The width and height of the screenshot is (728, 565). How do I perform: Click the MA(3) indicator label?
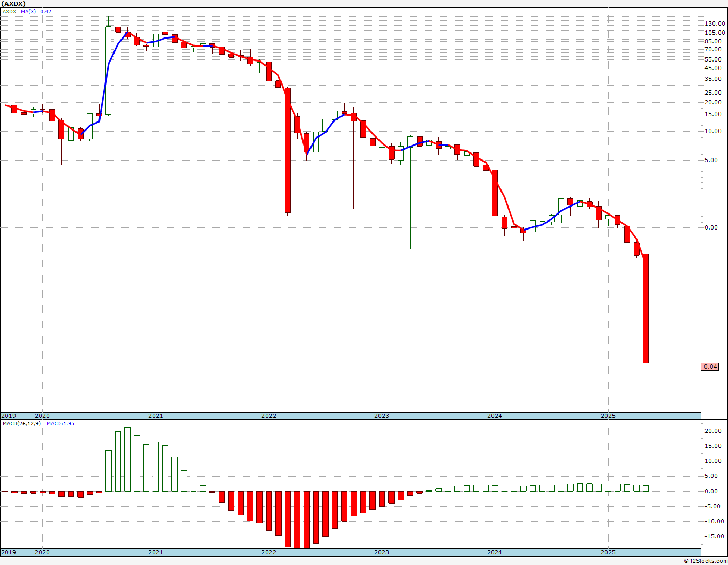pos(28,11)
